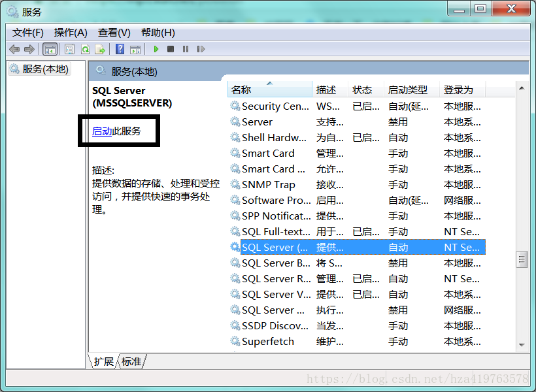Switch to the 扩展 tab

[103, 361]
